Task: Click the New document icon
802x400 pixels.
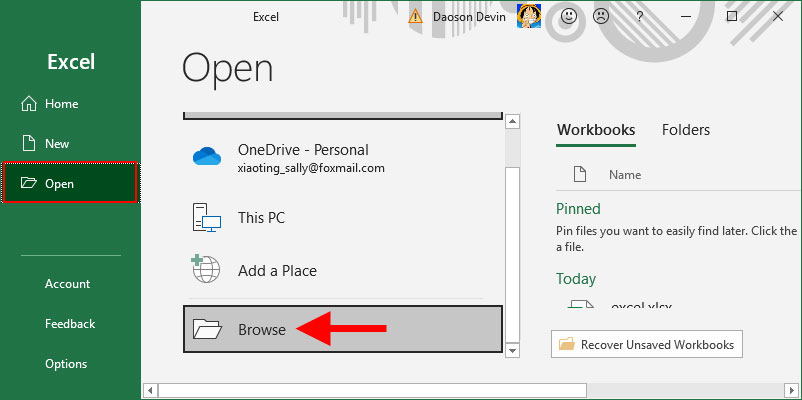Action: [x=29, y=143]
